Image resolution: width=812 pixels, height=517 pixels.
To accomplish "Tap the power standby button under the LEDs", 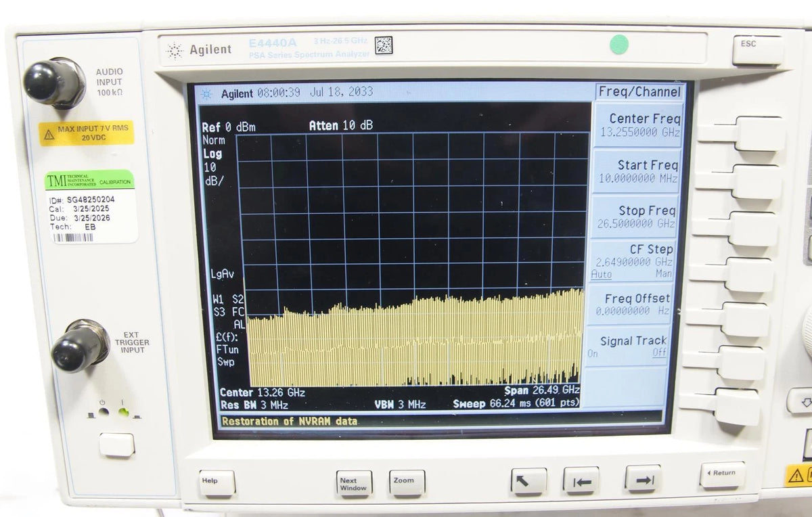I will tap(117, 445).
